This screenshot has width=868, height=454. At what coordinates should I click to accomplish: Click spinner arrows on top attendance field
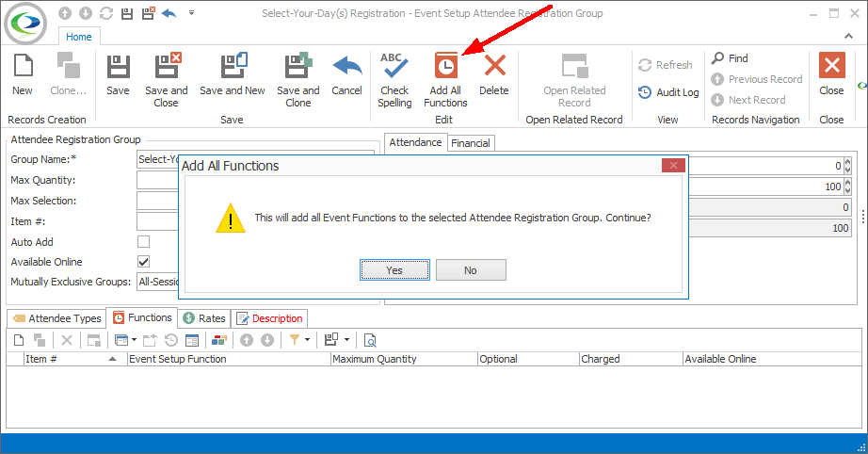847,166
